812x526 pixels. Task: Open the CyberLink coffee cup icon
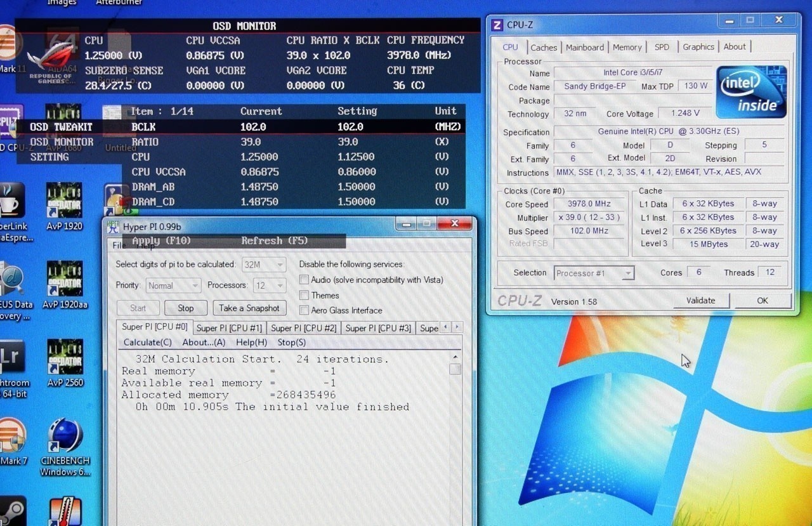(x=13, y=212)
